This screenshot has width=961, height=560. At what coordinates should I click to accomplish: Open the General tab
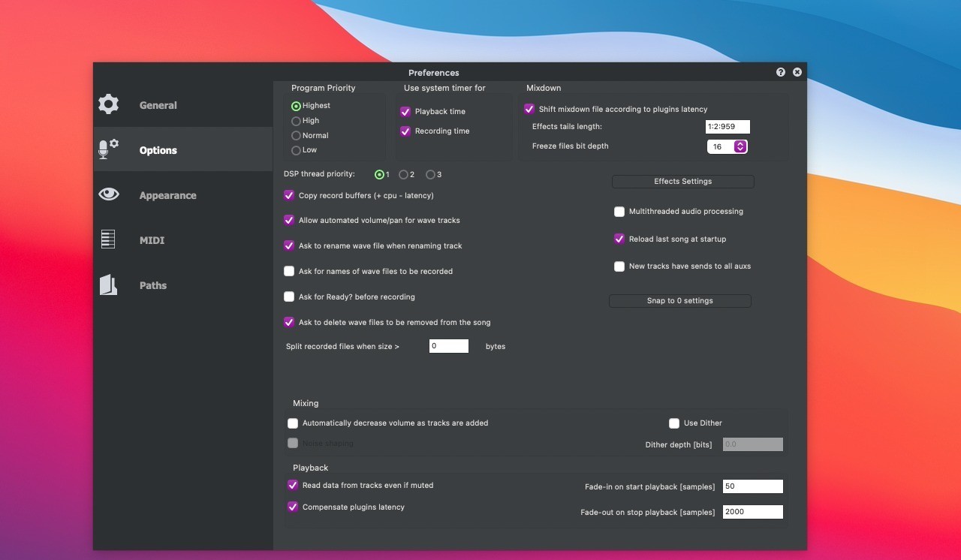[x=182, y=105]
